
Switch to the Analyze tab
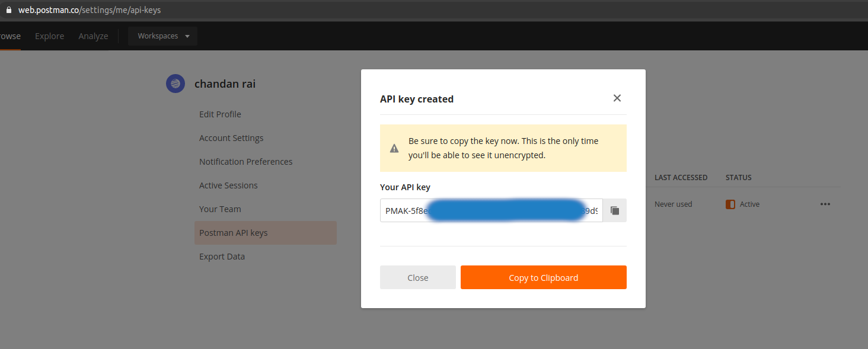(x=93, y=36)
